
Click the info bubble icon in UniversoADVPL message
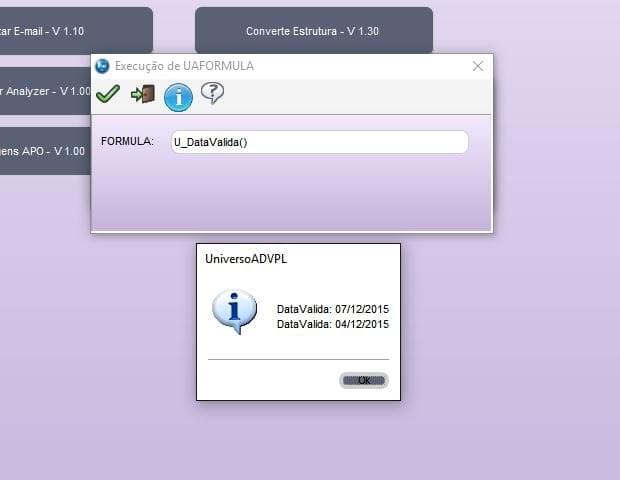point(234,311)
